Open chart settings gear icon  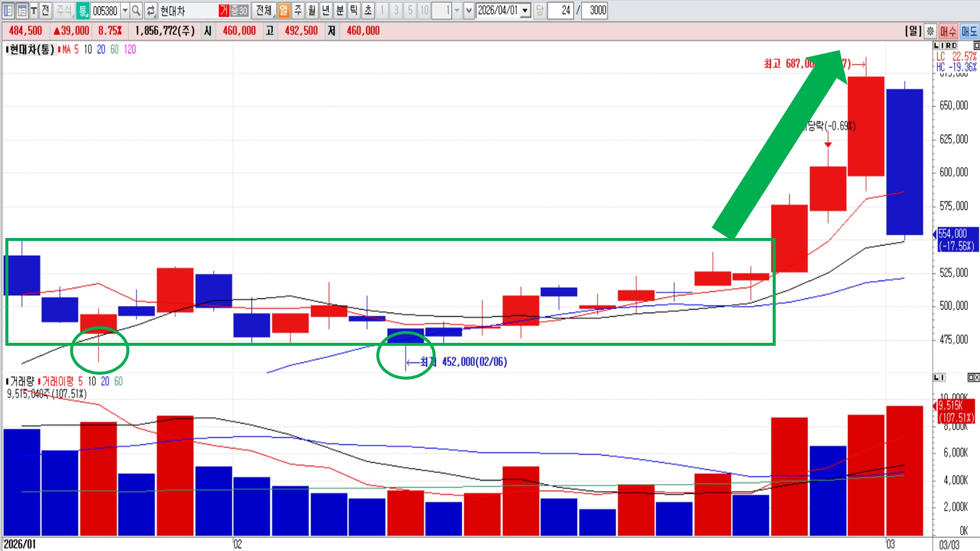tap(930, 31)
